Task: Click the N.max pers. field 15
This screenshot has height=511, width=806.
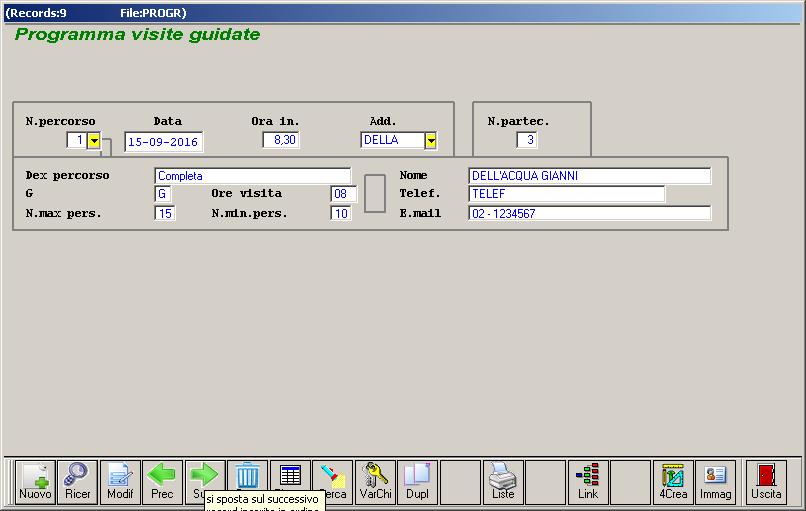Action: [164, 213]
